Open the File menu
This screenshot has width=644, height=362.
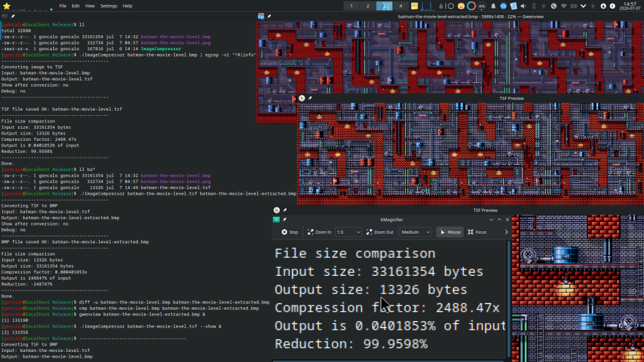[x=62, y=6]
